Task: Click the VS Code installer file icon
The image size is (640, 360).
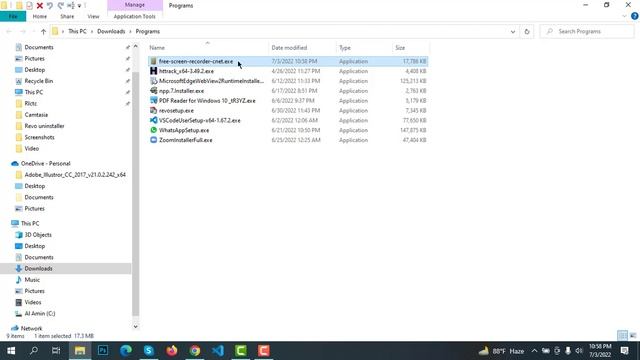Action: tap(153, 120)
